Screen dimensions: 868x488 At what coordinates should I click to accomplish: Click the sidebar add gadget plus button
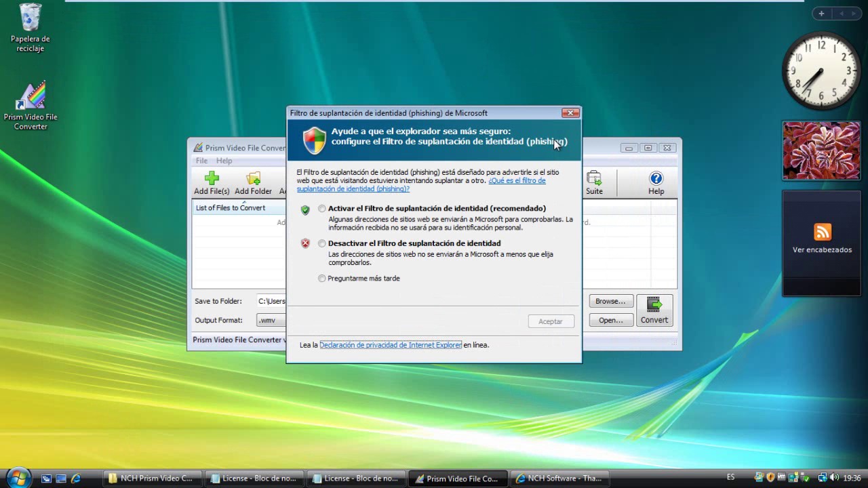point(821,14)
